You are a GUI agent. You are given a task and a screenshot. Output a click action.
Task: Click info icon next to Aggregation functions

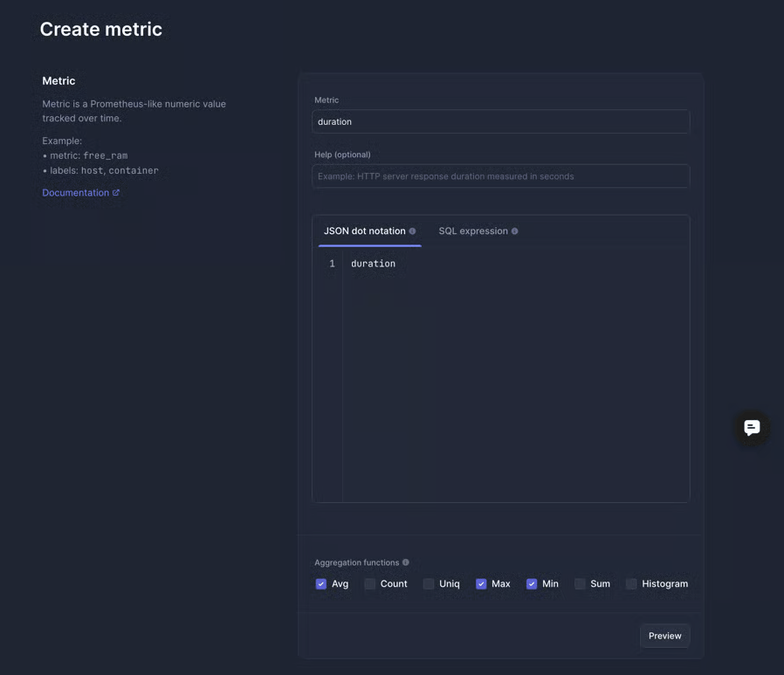(405, 562)
